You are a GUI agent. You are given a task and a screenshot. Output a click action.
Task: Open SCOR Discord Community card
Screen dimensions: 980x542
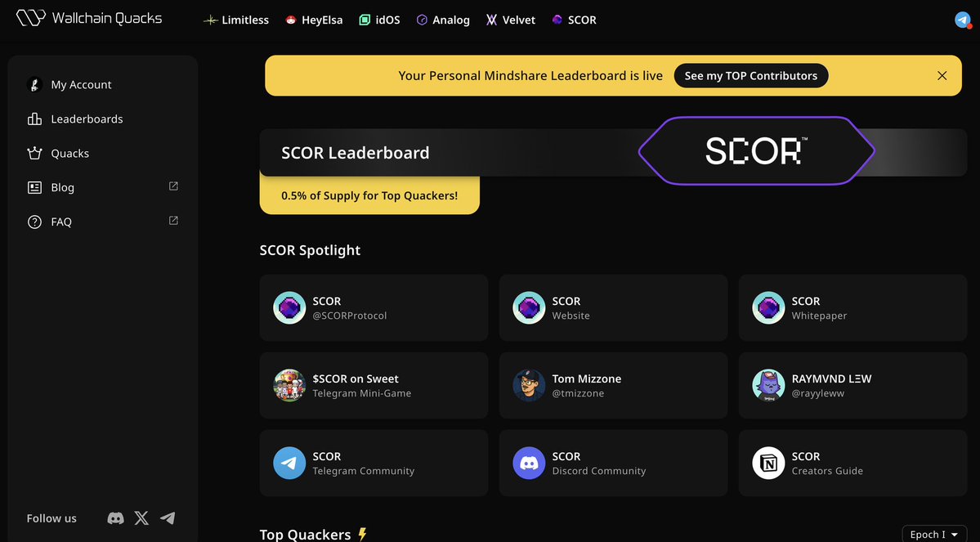click(x=613, y=463)
